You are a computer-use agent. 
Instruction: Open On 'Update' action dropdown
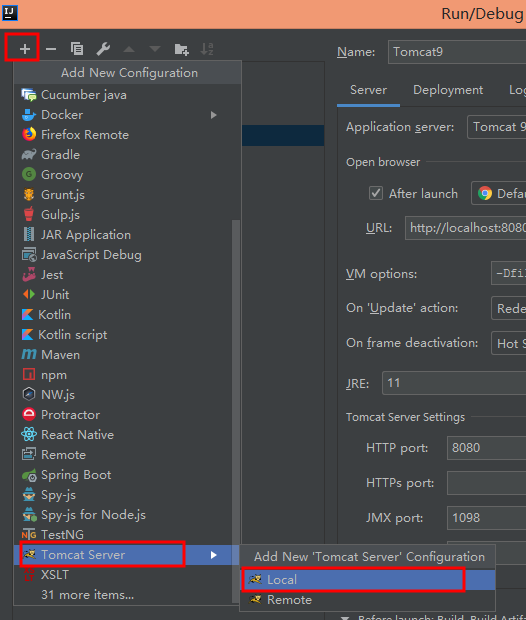(509, 308)
